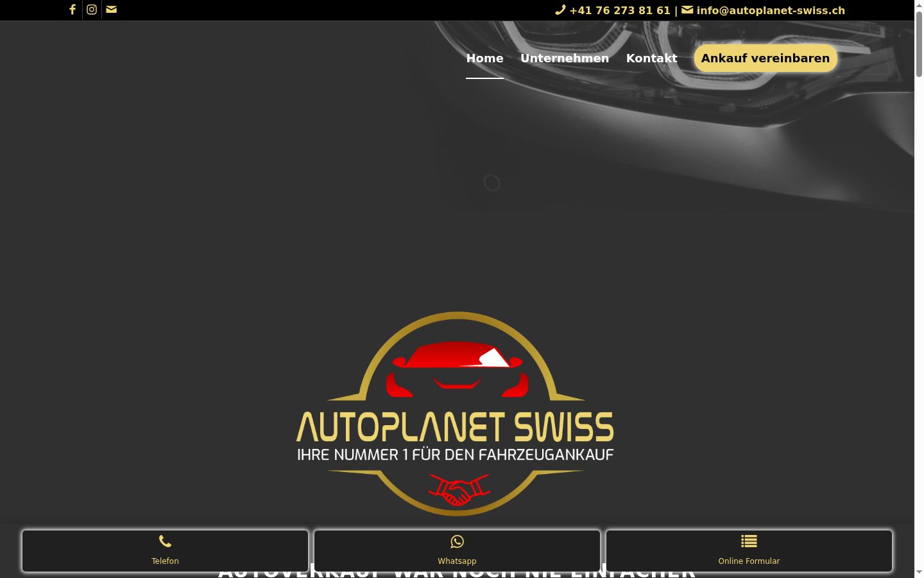
Task: Open the Facebook social icon
Action: pos(73,10)
